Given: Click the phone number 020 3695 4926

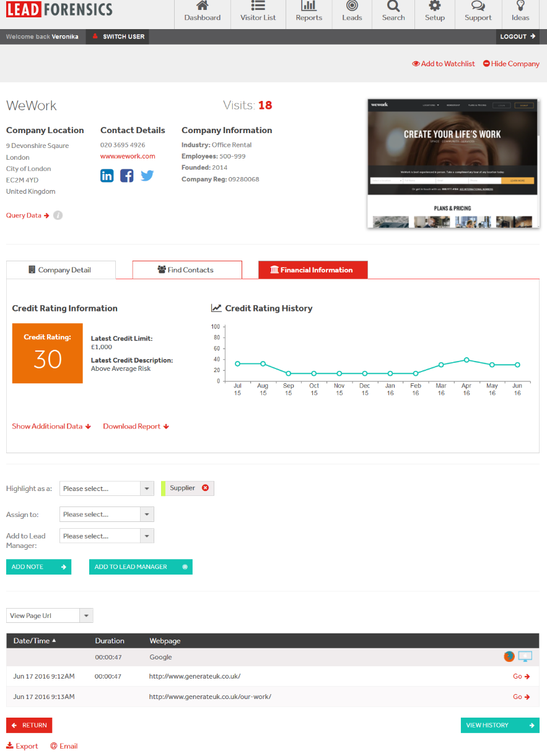Looking at the screenshot, I should [123, 145].
